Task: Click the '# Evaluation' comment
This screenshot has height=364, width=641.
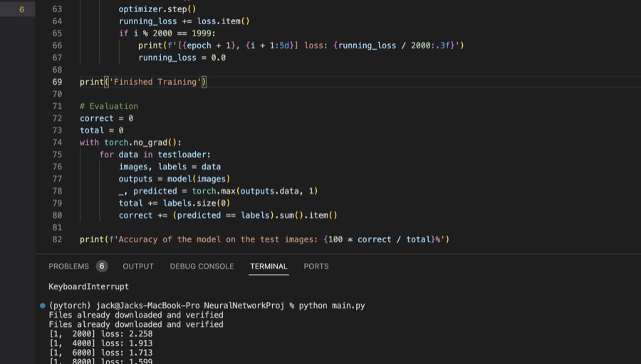Action: coord(109,106)
